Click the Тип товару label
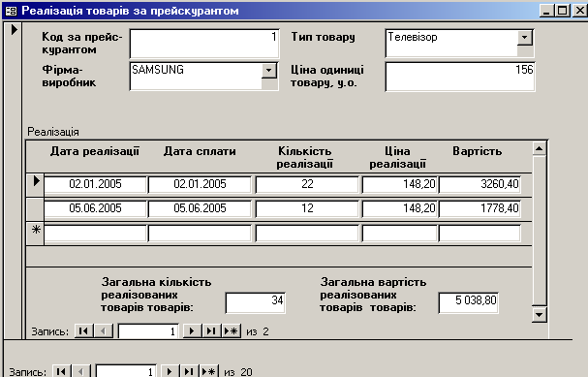 [323, 37]
